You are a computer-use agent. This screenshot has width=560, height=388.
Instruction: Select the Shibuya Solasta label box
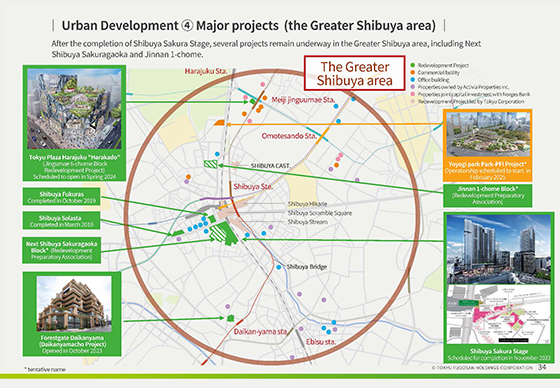coord(61,221)
